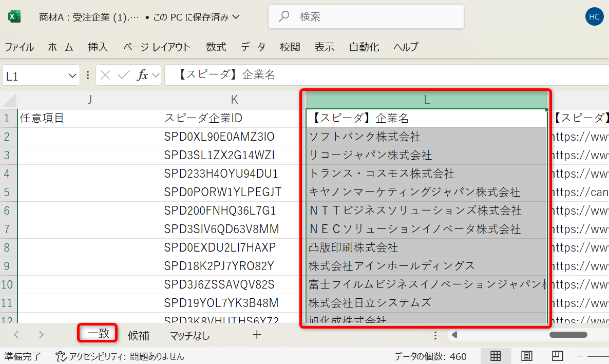Switch to the マッチなし sheet tab
Image resolution: width=609 pixels, height=364 pixels.
click(190, 334)
